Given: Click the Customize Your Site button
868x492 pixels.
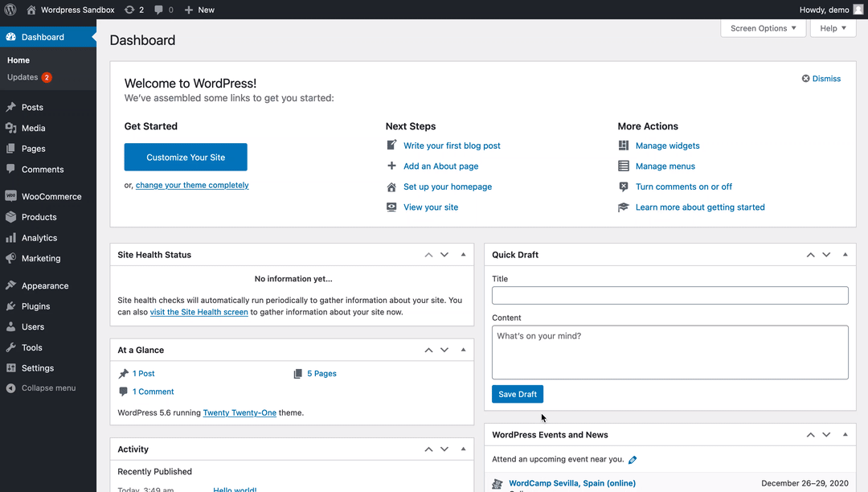Looking at the screenshot, I should (186, 157).
